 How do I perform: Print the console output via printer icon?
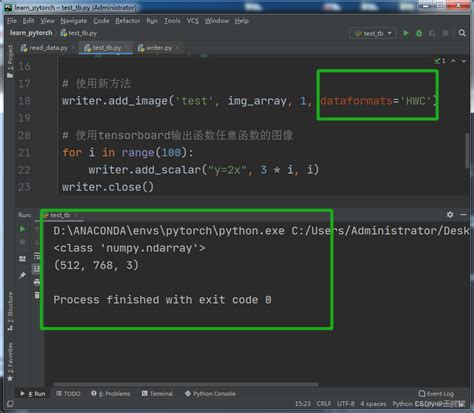(x=37, y=282)
